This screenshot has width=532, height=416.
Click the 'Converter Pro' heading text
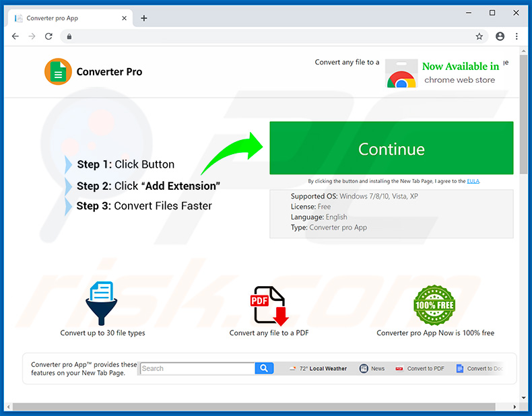[x=109, y=72]
